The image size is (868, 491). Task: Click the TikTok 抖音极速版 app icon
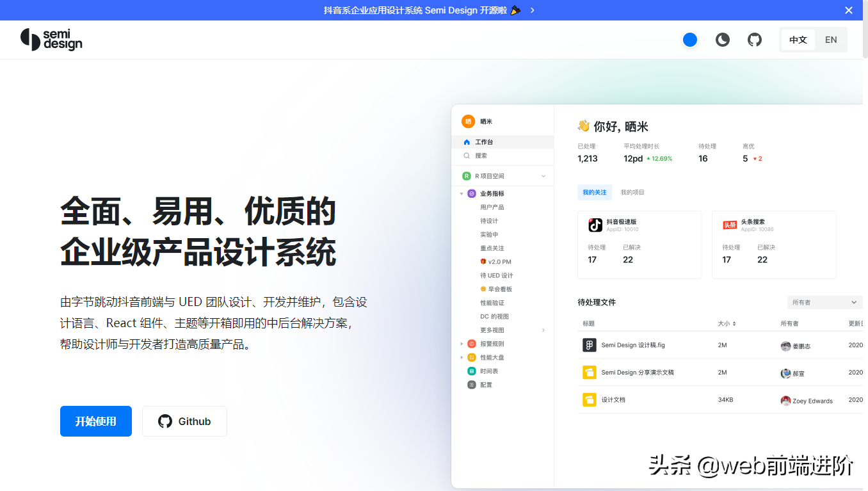(595, 225)
